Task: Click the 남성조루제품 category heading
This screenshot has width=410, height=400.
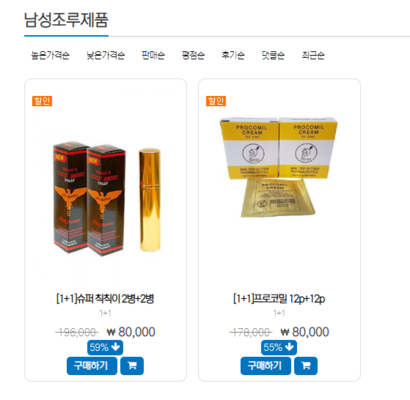Action: tap(66, 20)
